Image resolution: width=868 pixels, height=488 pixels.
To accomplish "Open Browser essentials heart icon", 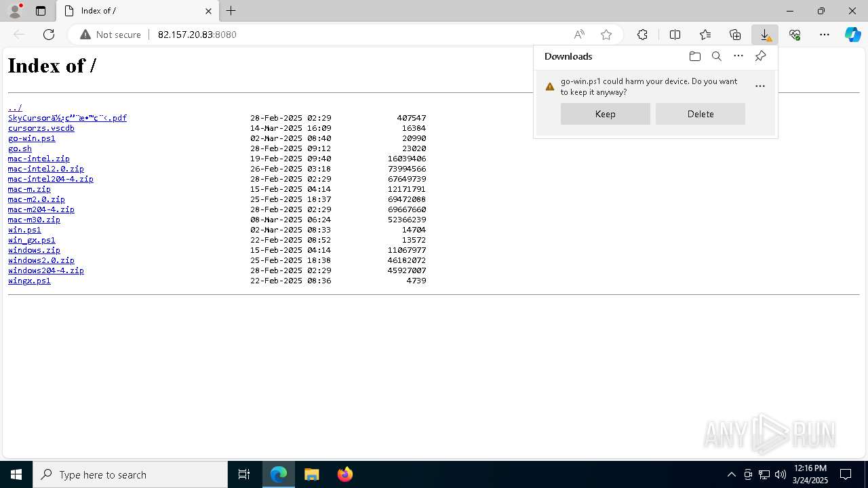I will tap(795, 35).
